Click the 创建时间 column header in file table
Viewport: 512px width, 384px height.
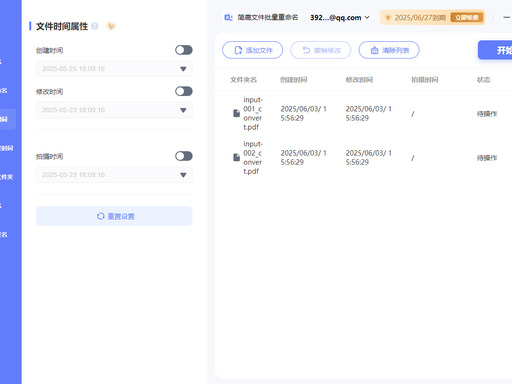[x=294, y=80]
